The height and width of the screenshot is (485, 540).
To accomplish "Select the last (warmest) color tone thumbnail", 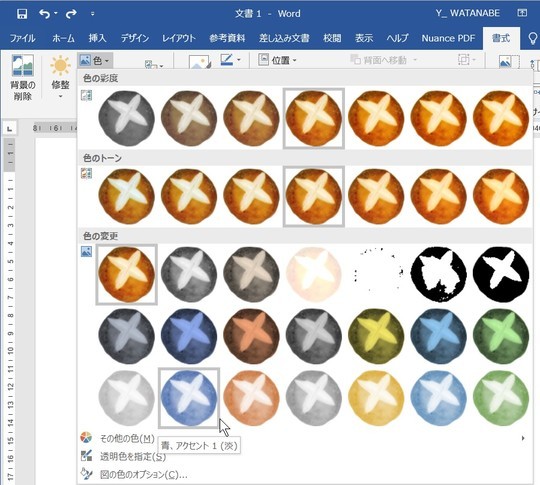I will 501,196.
